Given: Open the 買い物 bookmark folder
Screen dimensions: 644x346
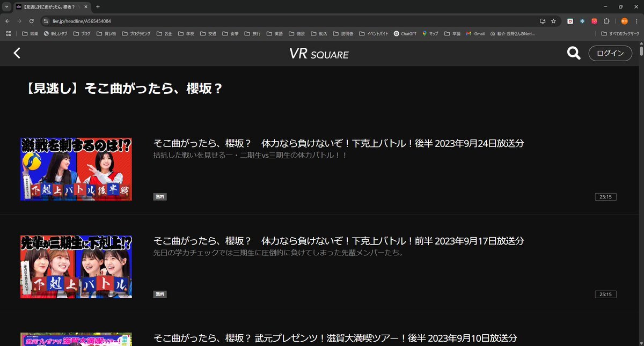Looking at the screenshot, I should tap(106, 33).
